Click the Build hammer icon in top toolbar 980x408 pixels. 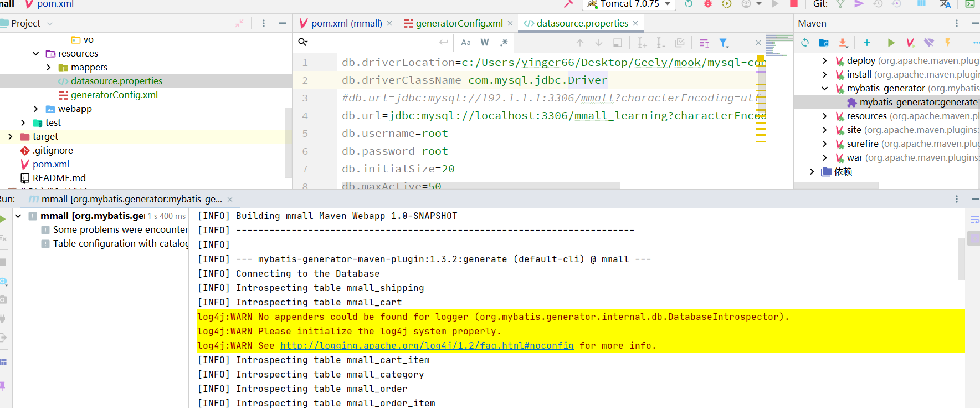(568, 4)
